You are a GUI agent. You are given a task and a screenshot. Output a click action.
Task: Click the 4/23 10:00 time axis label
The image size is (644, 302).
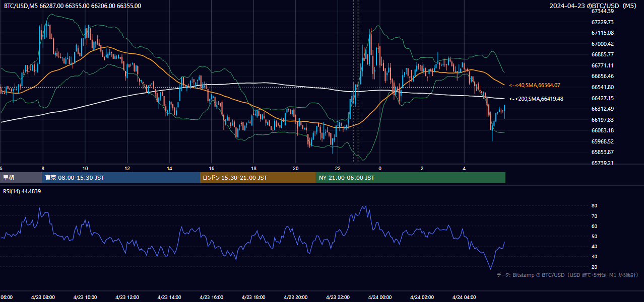tap(85, 297)
